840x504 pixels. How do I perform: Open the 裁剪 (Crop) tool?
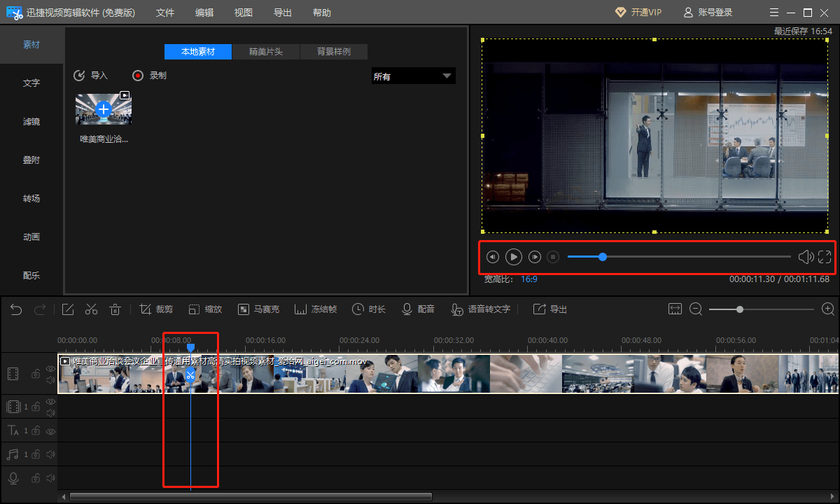[x=155, y=308]
